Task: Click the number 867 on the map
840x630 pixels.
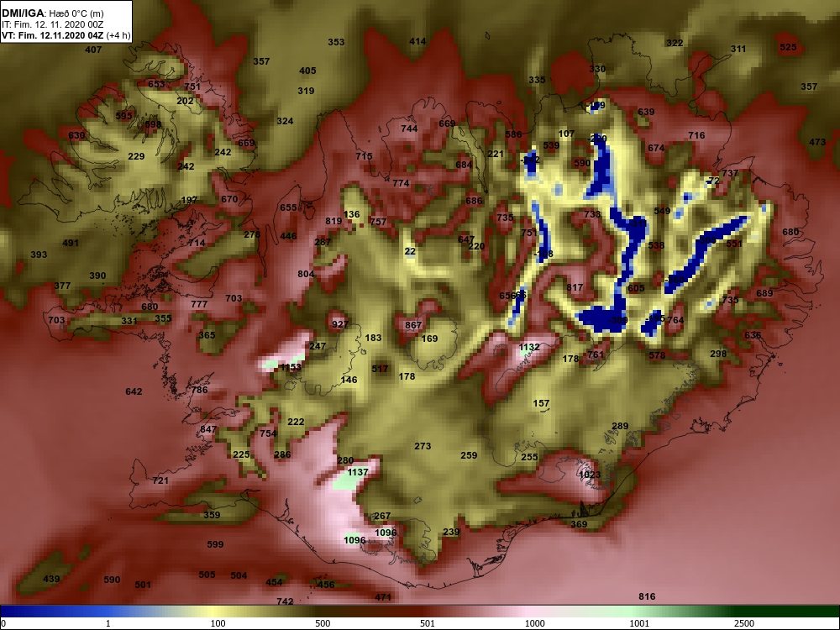Action: pos(413,325)
